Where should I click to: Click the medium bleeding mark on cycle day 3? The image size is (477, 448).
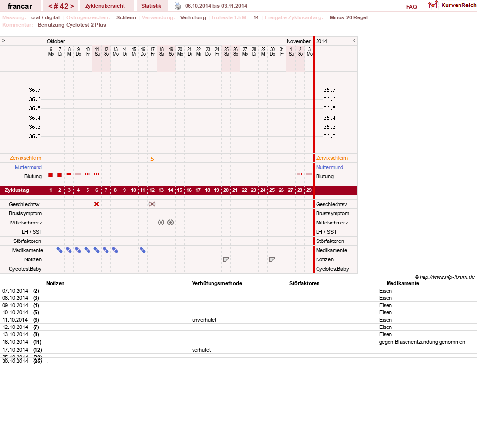[x=69, y=174]
